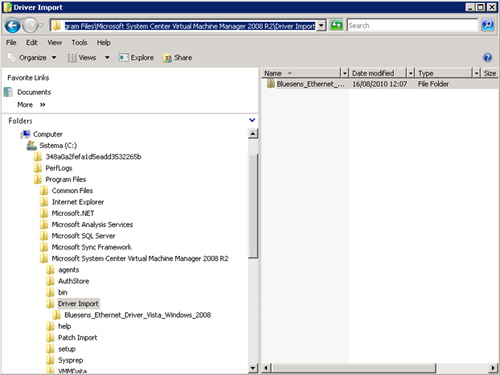The width and height of the screenshot is (500, 375).
Task: Open the Edit menu
Action: (x=32, y=43)
